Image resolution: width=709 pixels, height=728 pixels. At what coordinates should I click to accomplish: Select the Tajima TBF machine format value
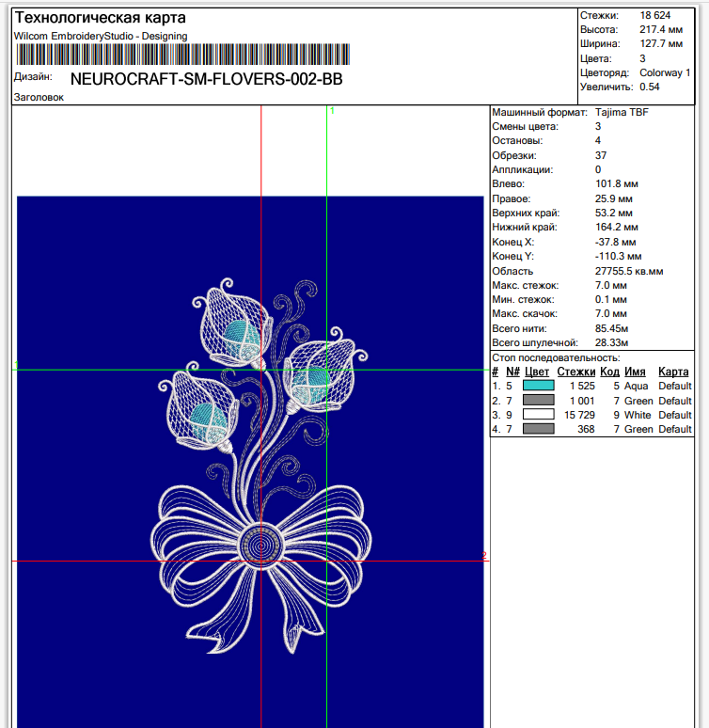622,112
